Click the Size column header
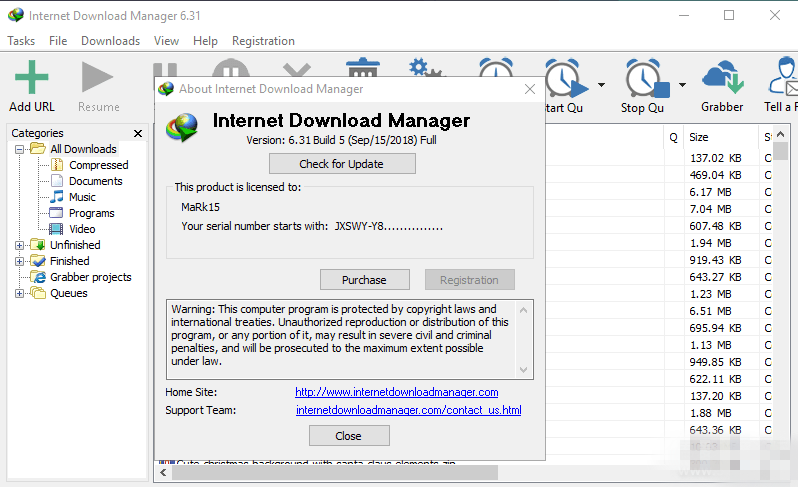Image resolution: width=798 pixels, height=487 pixels. tap(721, 137)
